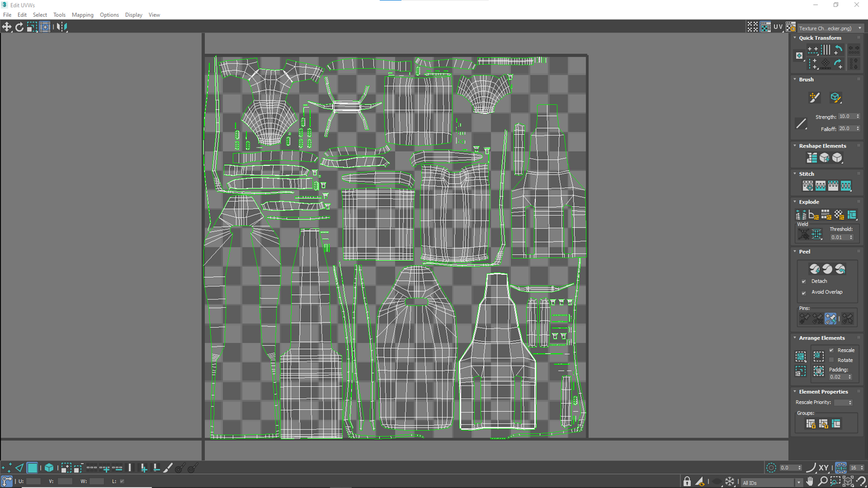Click the Group Selected icon
868x488 pixels.
click(811, 424)
